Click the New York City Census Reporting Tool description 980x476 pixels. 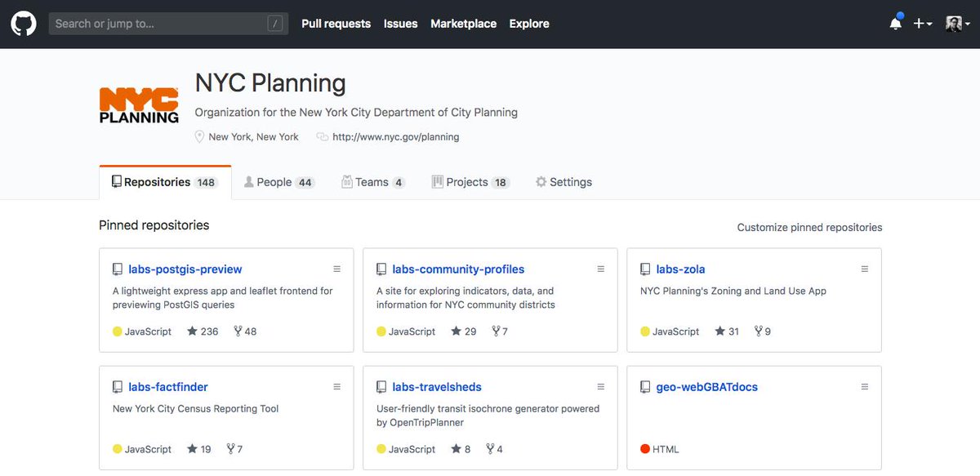tap(195, 409)
